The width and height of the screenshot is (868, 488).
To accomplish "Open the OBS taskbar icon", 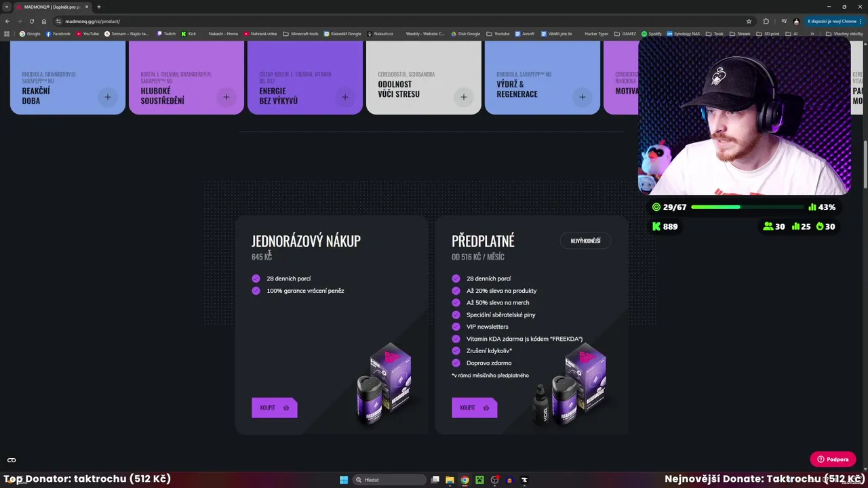I will coord(494,480).
